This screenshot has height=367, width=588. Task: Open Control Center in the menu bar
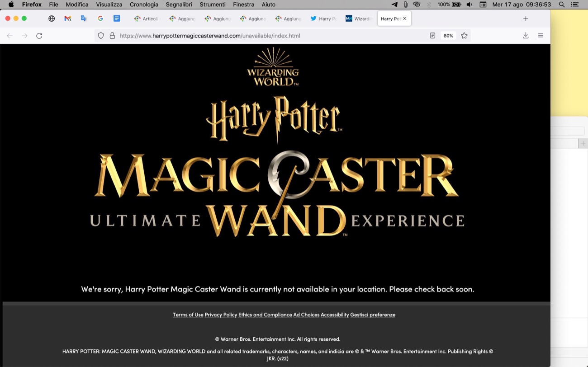tap(575, 5)
